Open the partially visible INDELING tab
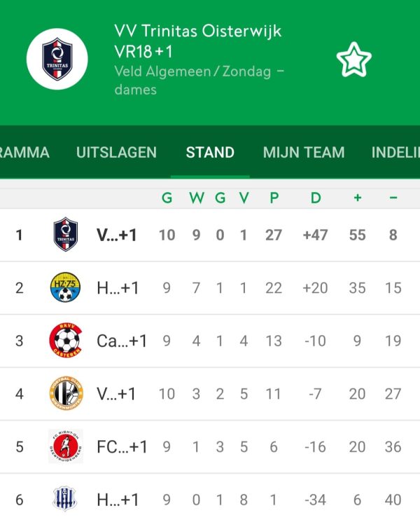Viewport: 420px width, 520px height. [x=395, y=153]
